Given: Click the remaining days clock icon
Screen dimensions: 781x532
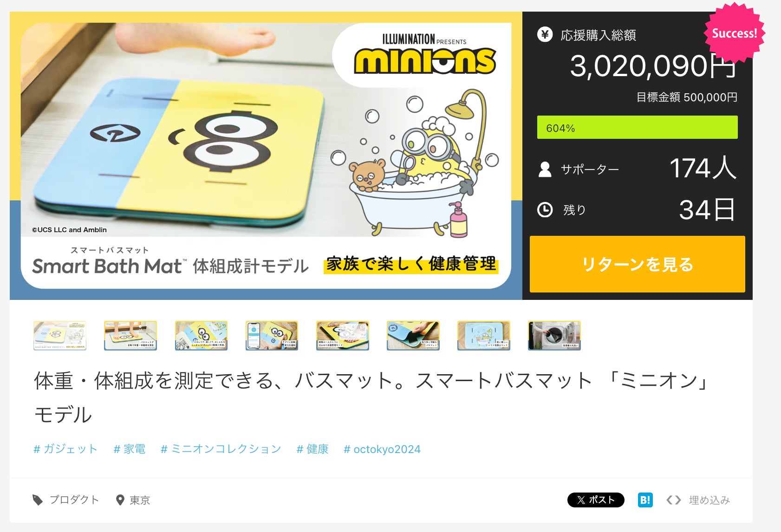Looking at the screenshot, I should click(545, 210).
